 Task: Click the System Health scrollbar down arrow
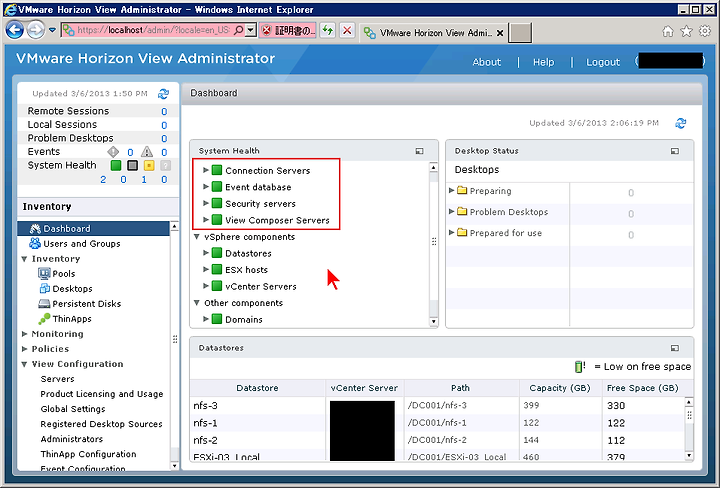433,321
